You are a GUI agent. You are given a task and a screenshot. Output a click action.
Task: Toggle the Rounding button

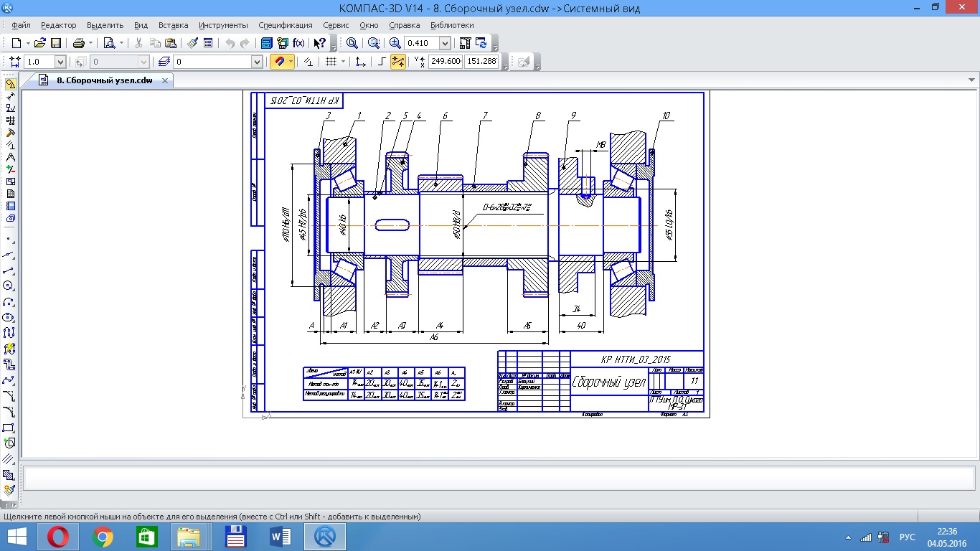coord(397,62)
